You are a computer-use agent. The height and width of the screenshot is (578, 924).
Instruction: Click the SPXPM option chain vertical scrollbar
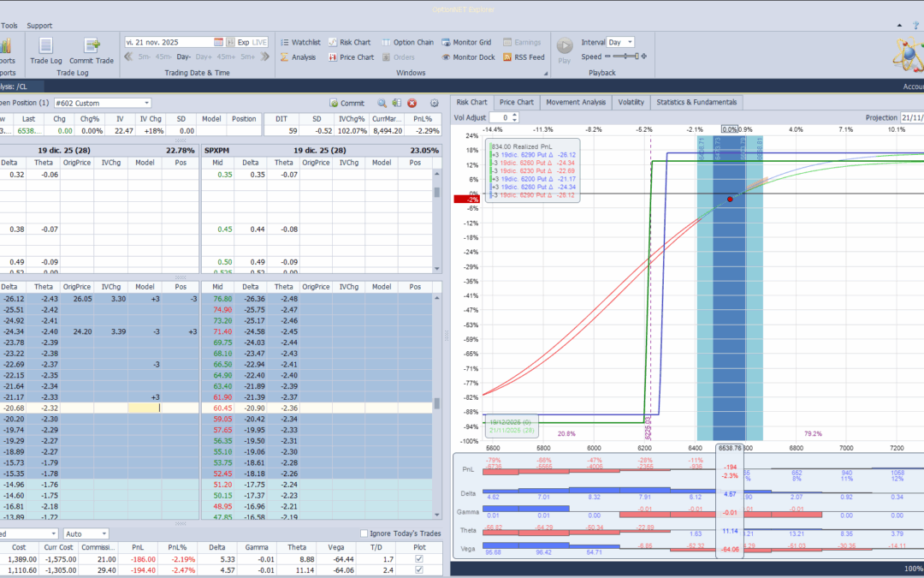(x=436, y=407)
